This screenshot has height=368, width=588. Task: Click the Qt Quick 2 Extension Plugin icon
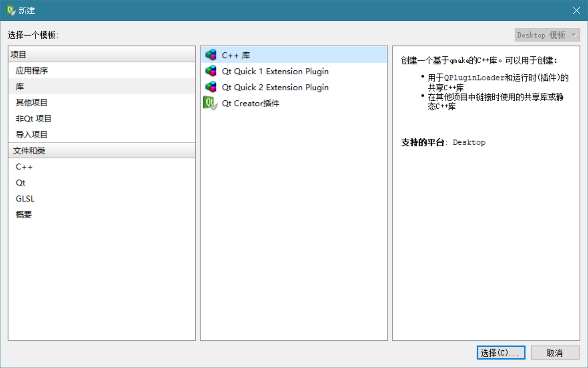(x=211, y=87)
